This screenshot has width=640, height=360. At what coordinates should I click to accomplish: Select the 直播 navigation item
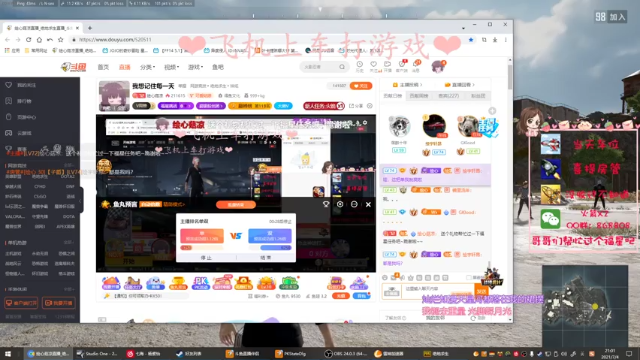coord(124,67)
